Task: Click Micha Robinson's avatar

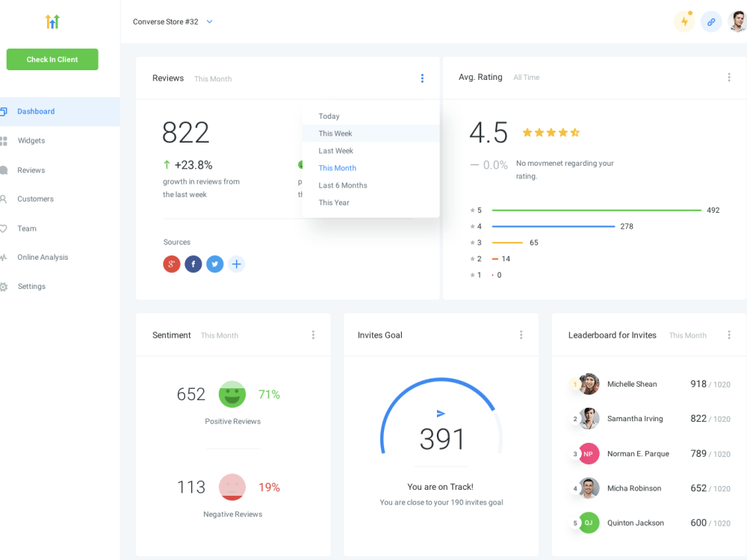Action: [589, 488]
